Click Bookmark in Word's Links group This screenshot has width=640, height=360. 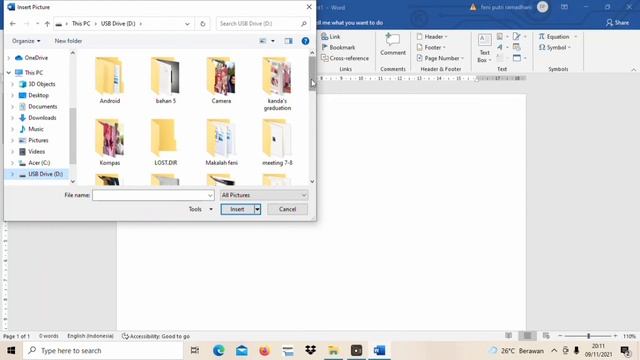pyautogui.click(x=338, y=47)
